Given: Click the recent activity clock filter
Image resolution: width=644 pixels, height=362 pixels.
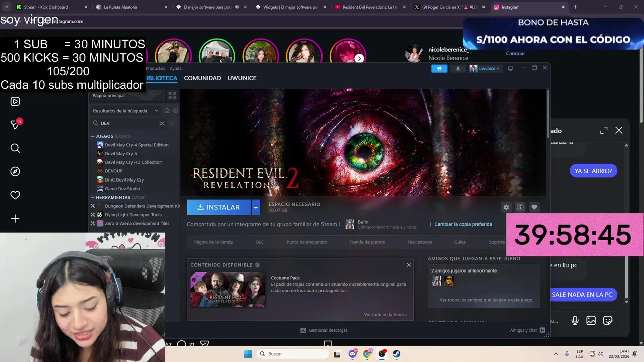Looking at the screenshot, I should coord(167,111).
